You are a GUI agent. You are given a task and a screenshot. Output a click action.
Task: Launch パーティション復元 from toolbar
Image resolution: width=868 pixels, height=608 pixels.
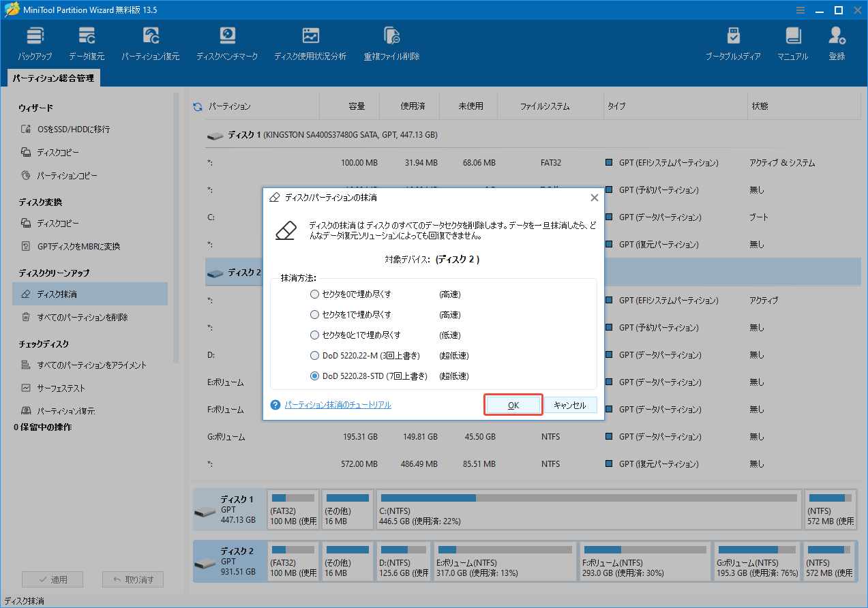pos(151,44)
